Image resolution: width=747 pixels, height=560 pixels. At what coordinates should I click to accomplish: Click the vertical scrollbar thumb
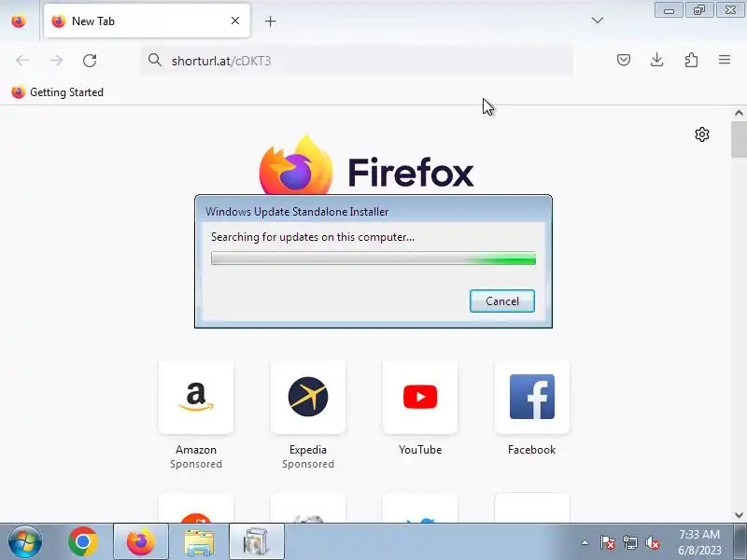[739, 139]
